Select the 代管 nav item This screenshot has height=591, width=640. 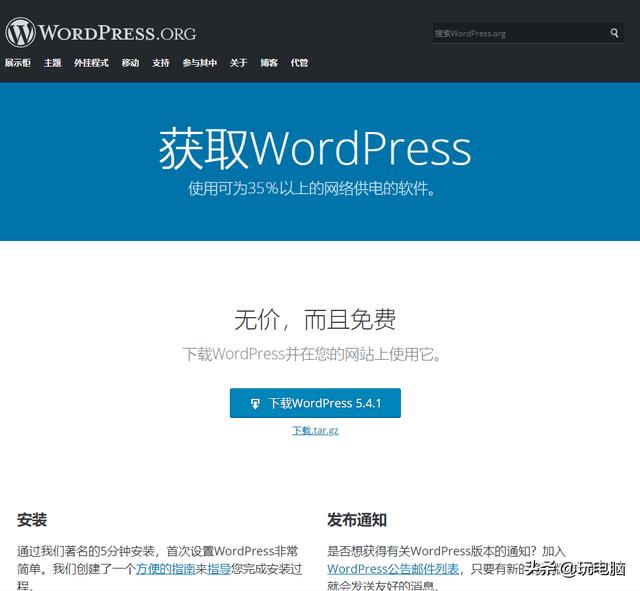click(x=299, y=63)
